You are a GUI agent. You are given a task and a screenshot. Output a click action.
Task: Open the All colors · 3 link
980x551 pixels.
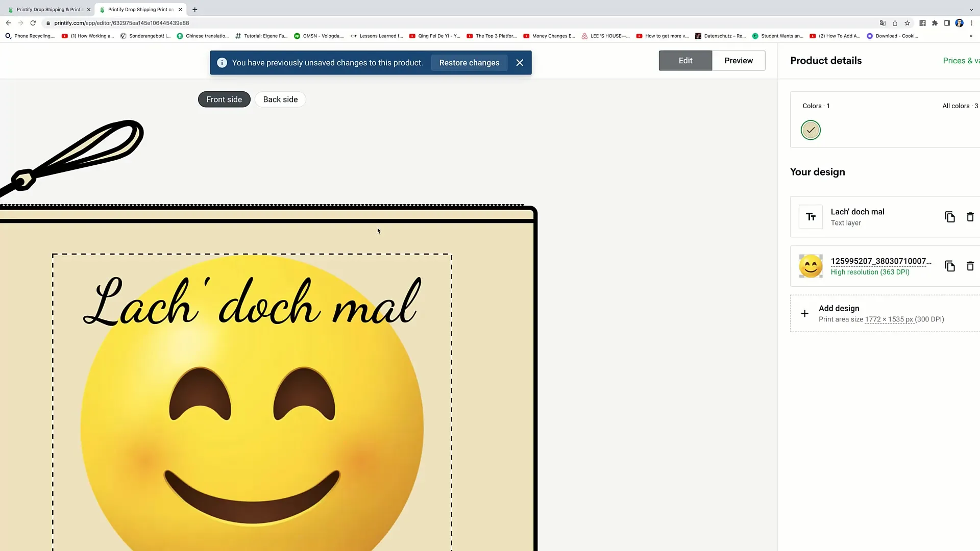[960, 106]
